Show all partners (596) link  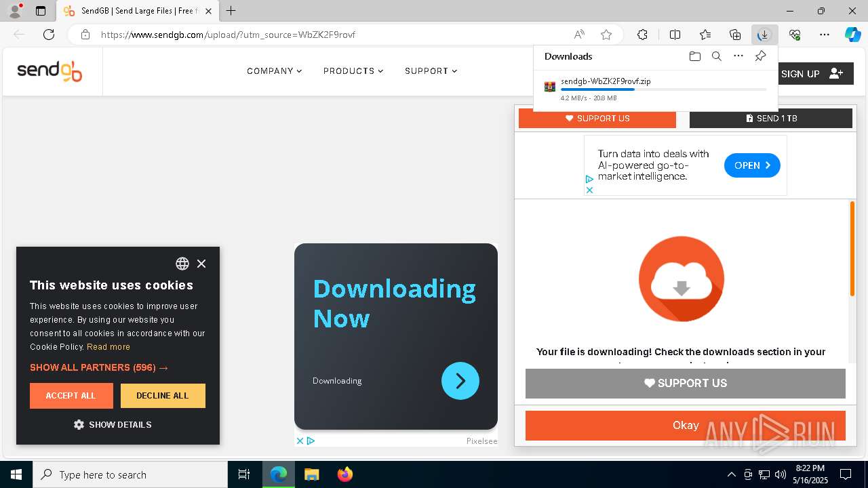coord(99,367)
